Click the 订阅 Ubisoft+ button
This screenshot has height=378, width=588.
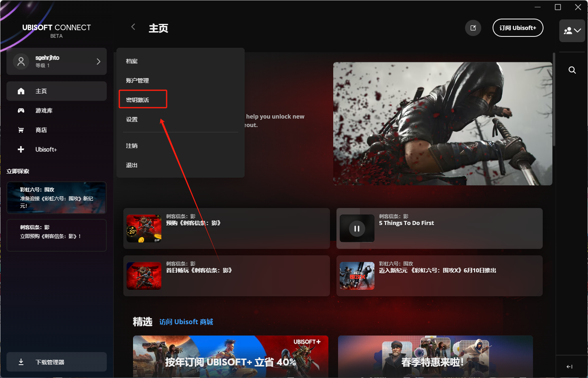coord(518,28)
